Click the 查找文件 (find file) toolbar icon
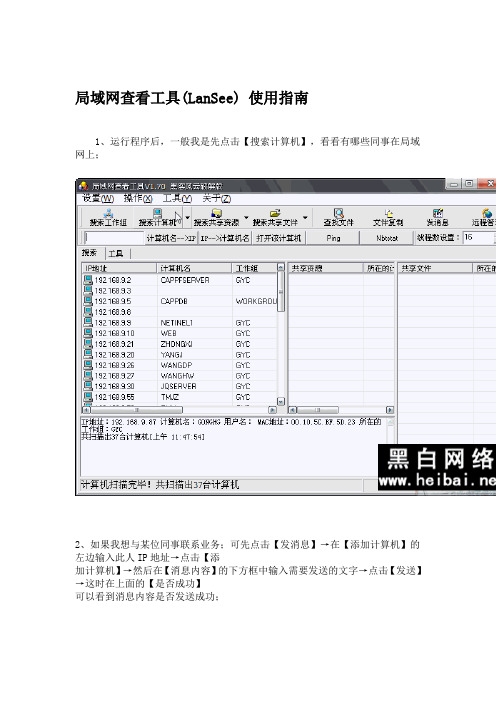Viewport: 496px width, 702px height. pos(338,213)
